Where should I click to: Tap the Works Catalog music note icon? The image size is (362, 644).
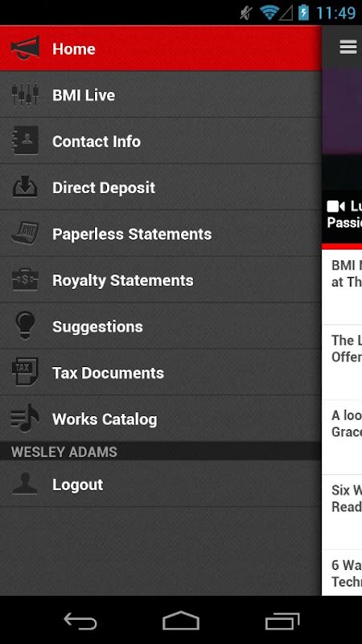tap(26, 418)
